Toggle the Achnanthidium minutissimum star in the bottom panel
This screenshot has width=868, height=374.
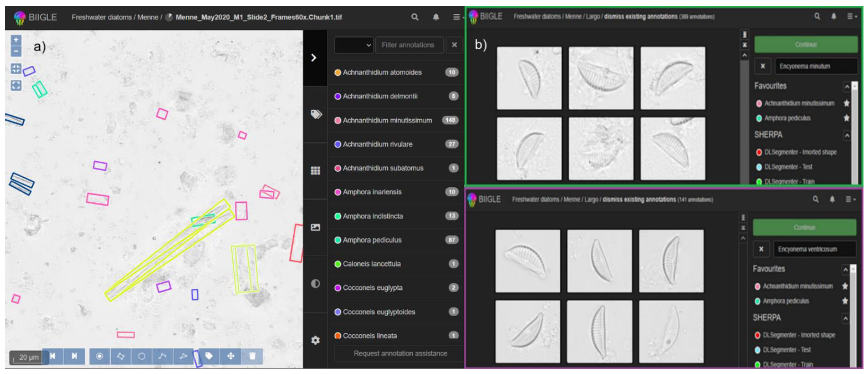(x=845, y=286)
